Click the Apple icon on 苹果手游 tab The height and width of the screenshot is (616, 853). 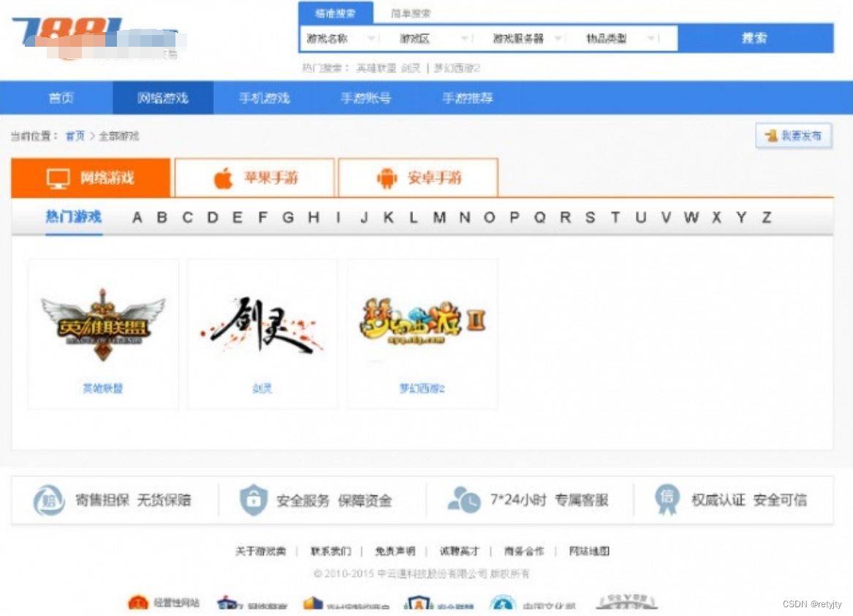pos(223,178)
